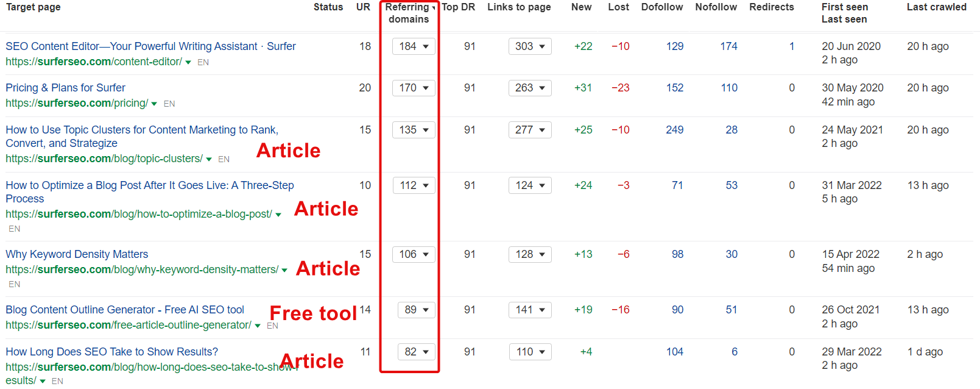This screenshot has height=389, width=980.
Task: Sort by New column header
Action: click(582, 7)
